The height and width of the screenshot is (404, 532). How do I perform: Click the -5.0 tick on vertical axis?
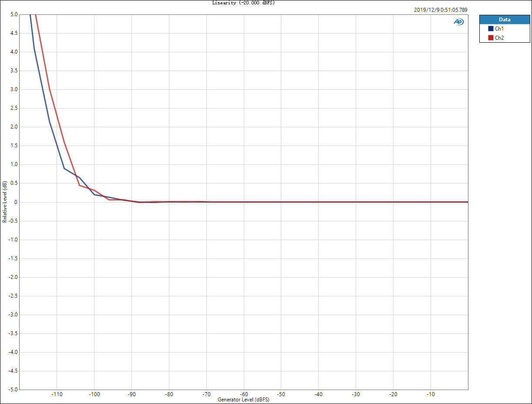click(13, 390)
